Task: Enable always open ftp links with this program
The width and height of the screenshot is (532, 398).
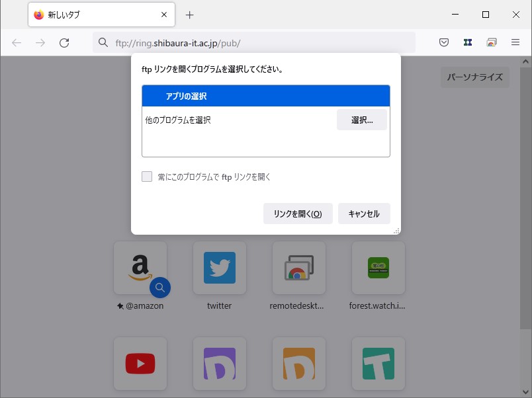Action: pyautogui.click(x=146, y=177)
